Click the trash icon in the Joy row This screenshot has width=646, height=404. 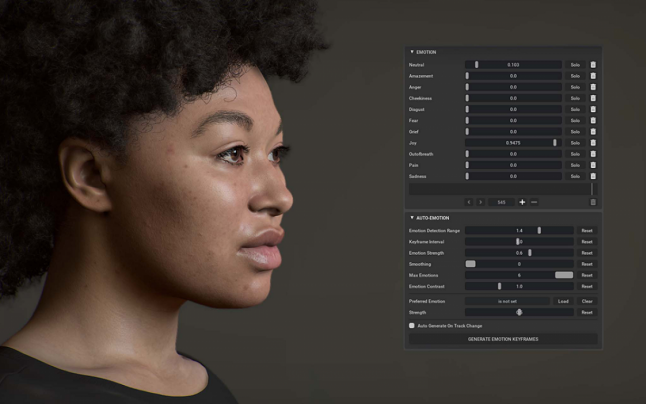pos(593,142)
